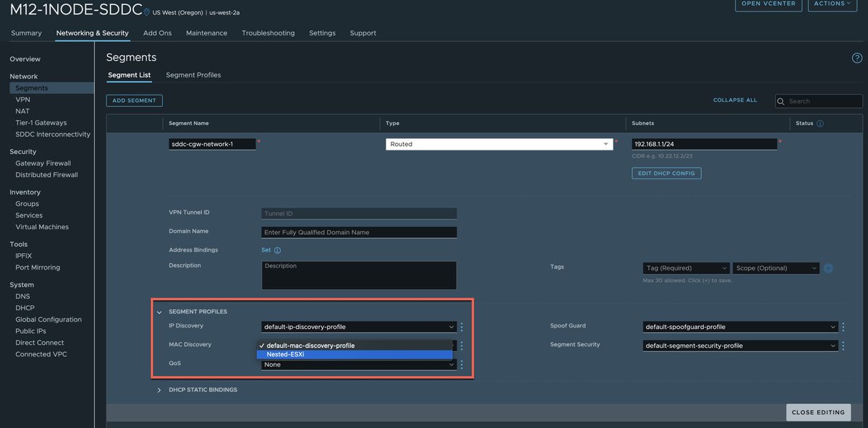Viewport: 868px width, 428px height.
Task: Select the Segment List sub-tab
Action: pyautogui.click(x=129, y=75)
